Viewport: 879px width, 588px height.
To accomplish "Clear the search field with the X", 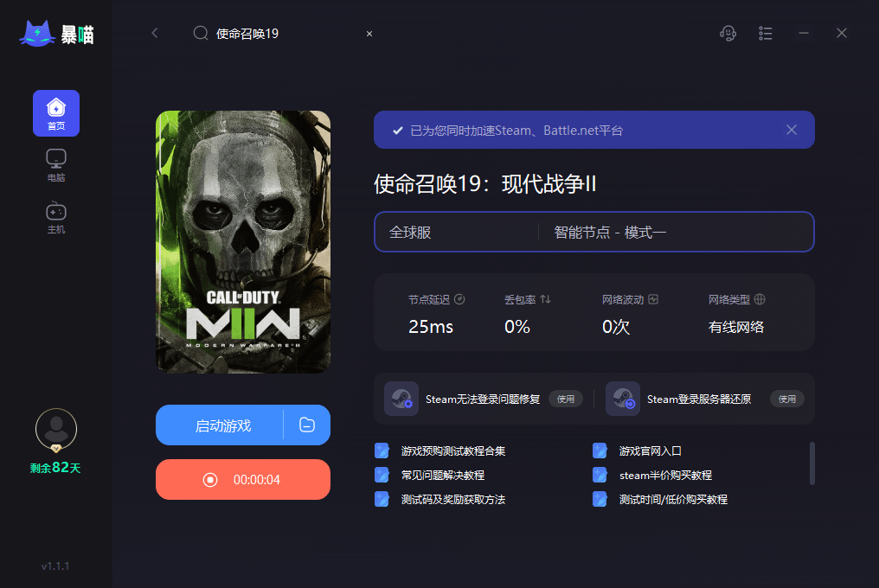I will click(x=369, y=33).
